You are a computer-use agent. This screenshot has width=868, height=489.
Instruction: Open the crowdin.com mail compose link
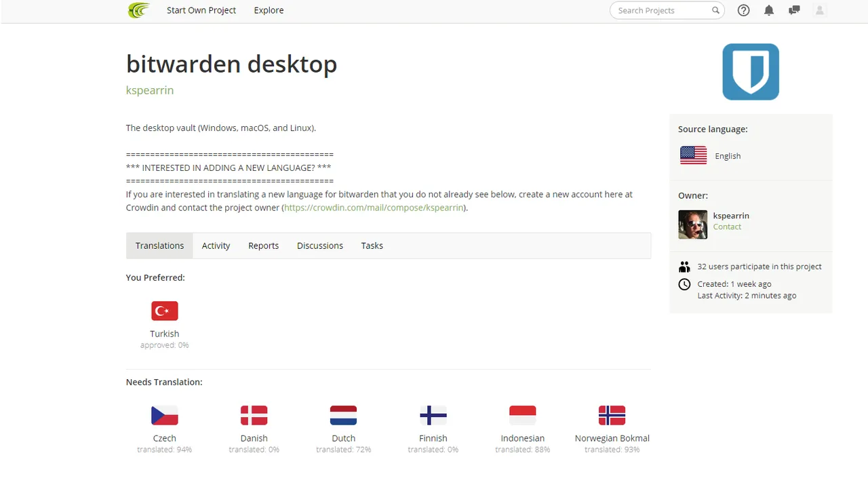tap(375, 208)
